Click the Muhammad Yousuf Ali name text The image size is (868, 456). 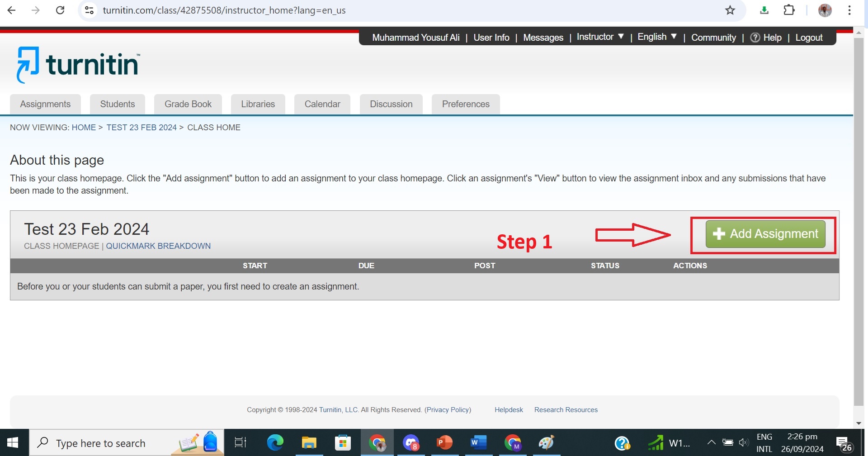(x=416, y=38)
